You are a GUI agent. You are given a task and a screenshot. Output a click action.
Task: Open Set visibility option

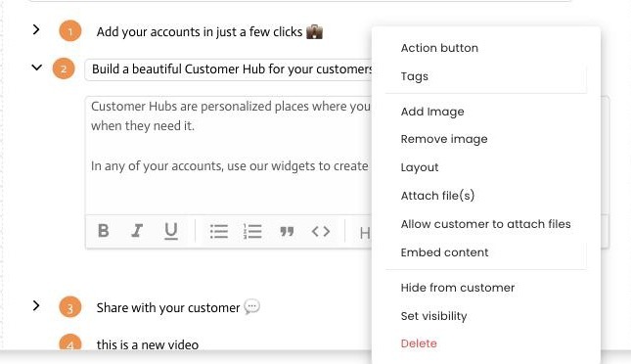(433, 316)
